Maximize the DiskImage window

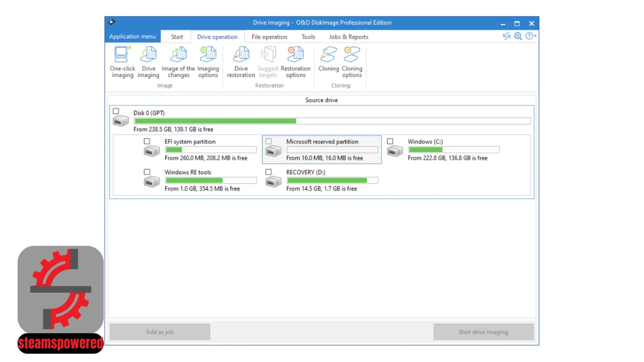(x=517, y=23)
